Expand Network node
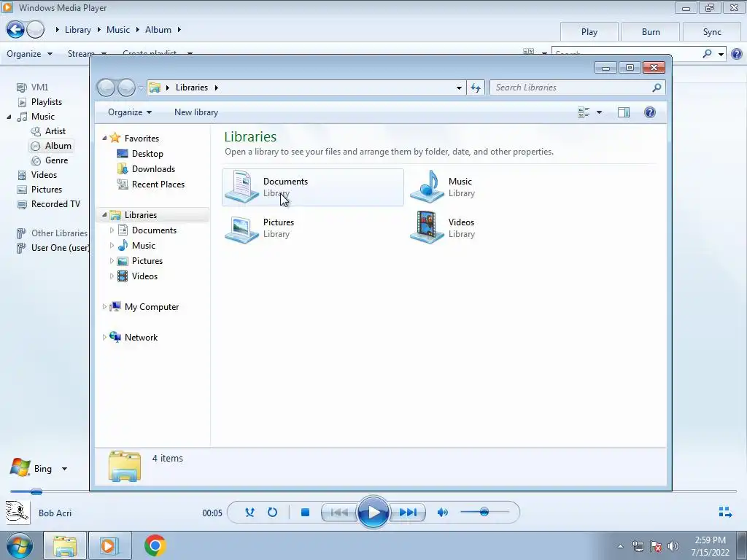Image resolution: width=747 pixels, height=560 pixels. tap(104, 337)
